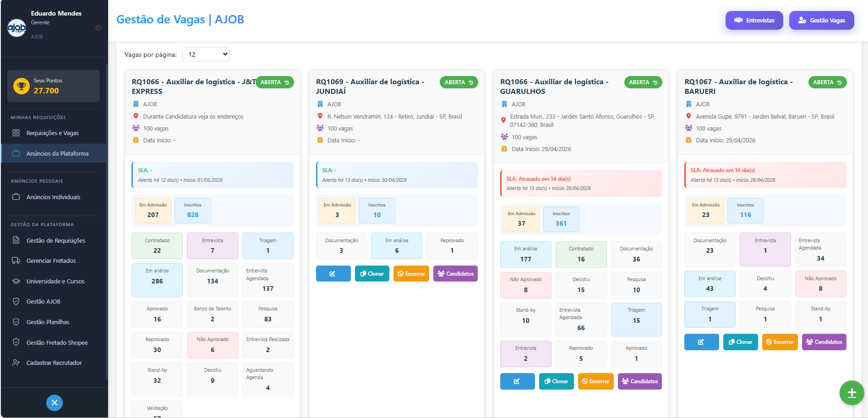Viewport: 868px width, 418px height.
Task: Open Gestão de Requisições menu item
Action: pyautogui.click(x=54, y=240)
